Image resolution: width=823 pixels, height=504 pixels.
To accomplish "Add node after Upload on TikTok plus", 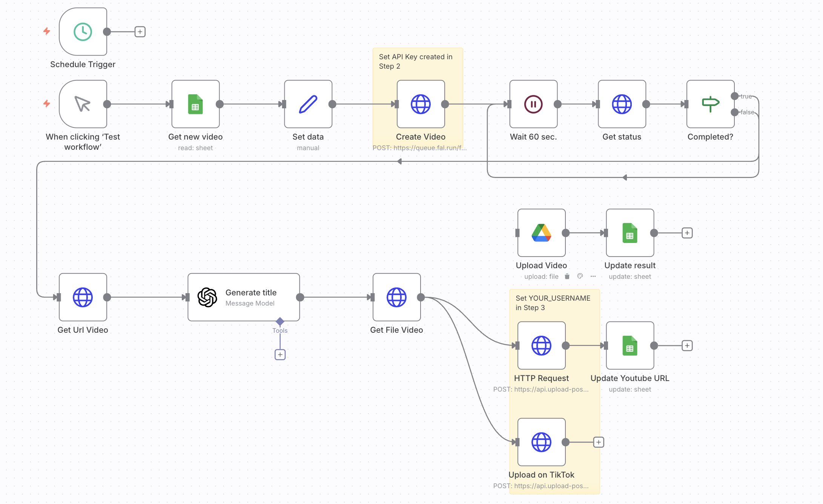I will (x=599, y=442).
